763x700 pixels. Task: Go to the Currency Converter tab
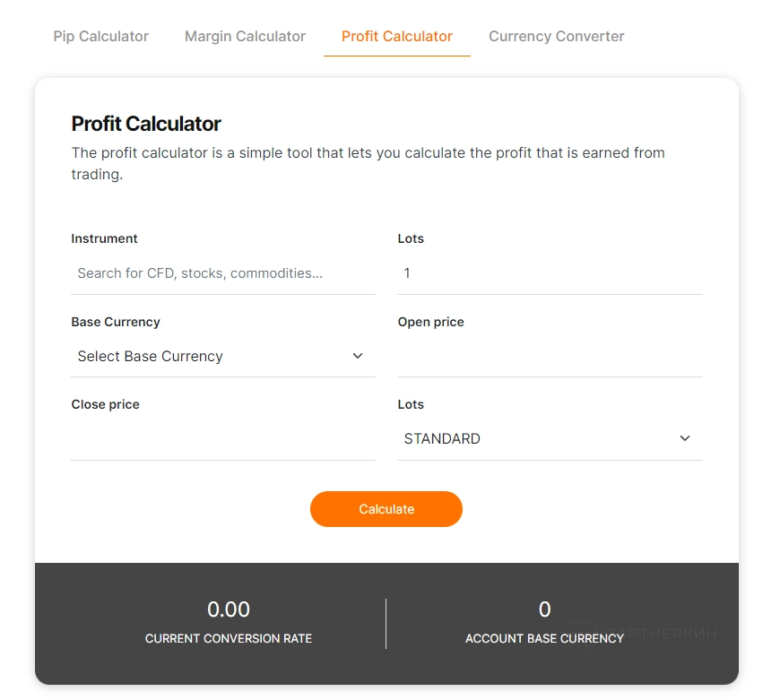[x=556, y=37]
